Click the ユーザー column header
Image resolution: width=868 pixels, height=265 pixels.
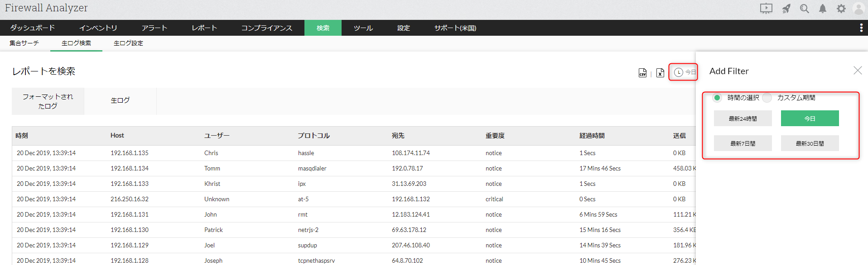[217, 136]
